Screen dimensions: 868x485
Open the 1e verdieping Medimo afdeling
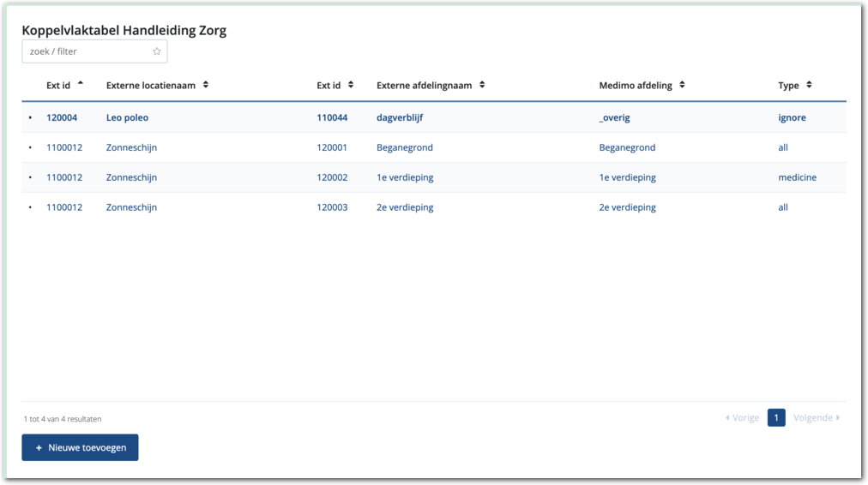pyautogui.click(x=627, y=177)
